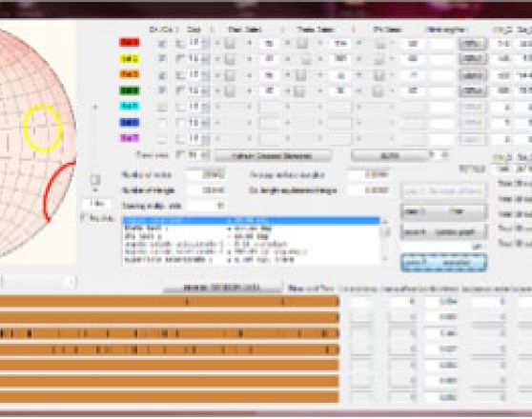Click the gray button ending the orange set row
The image size is (532, 419).
pyautogui.click(x=473, y=75)
